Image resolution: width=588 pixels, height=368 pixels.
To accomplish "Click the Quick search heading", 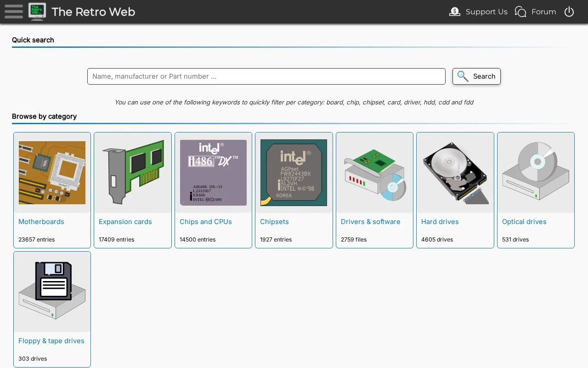I will (x=33, y=40).
